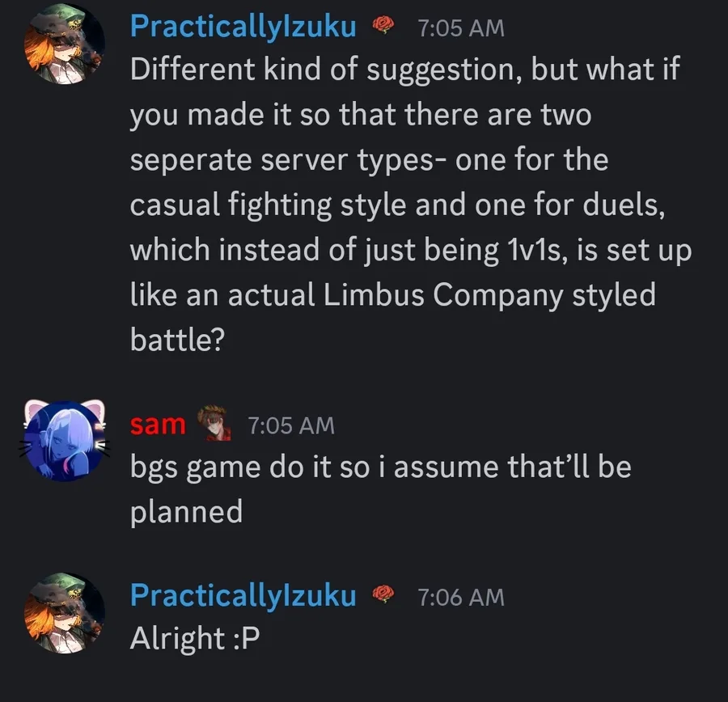The image size is (728, 702).
Task: Click the 7:05 AM timestamp on PracticallyIzuku's suggestion
Action: [460, 27]
